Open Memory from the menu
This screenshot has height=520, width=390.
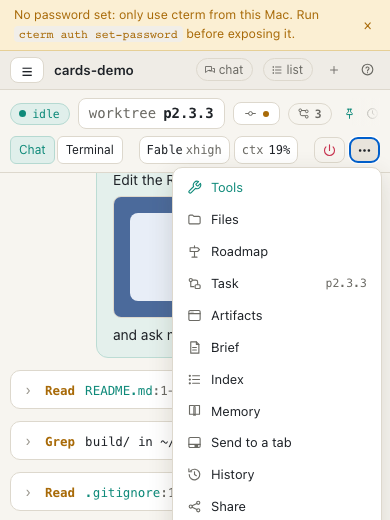277,412
